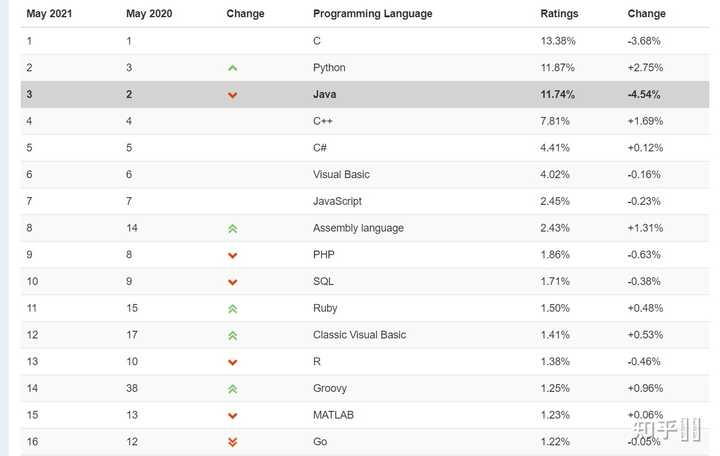Click the down arrow in SQL row
This screenshot has width=720, height=456.
232,282
